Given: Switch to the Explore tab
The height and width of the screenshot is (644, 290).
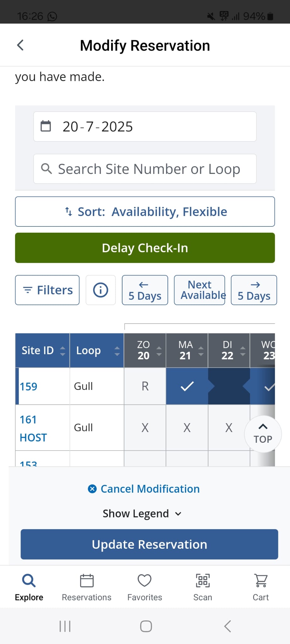Looking at the screenshot, I should [29, 587].
